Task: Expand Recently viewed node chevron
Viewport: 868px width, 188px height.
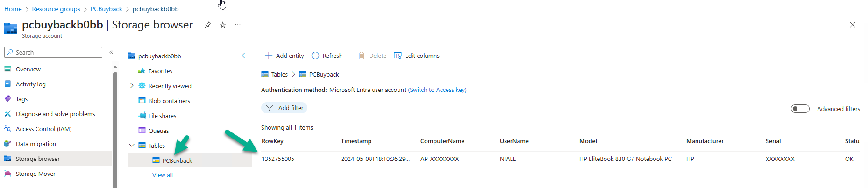Action: (x=132, y=86)
